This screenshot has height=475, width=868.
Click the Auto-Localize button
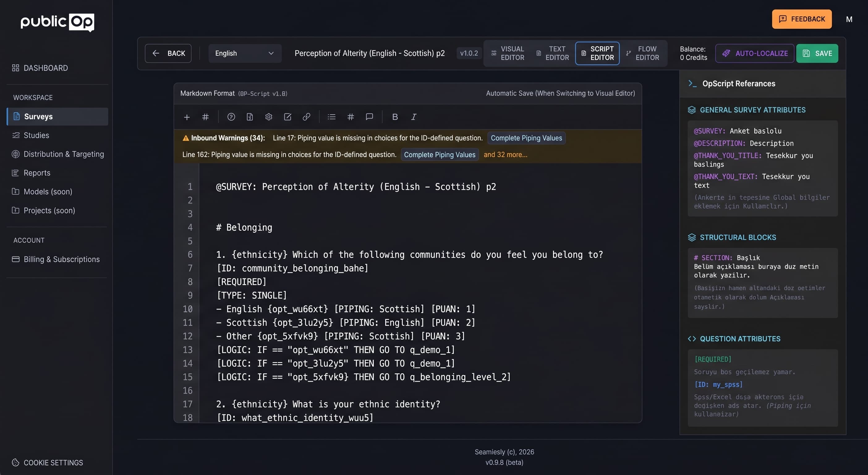755,53
